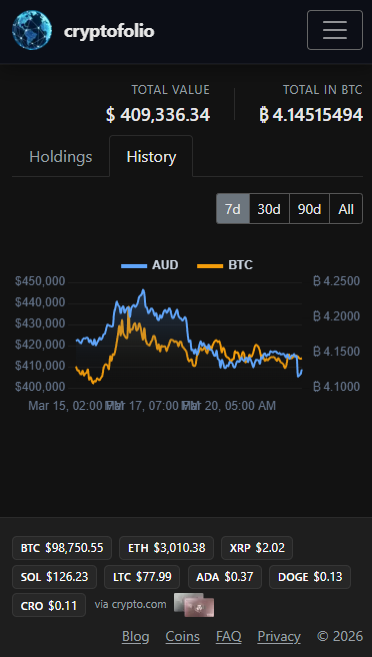372x657 pixels.
Task: Click the 'TOTAL VALUE' label
Action: [170, 90]
